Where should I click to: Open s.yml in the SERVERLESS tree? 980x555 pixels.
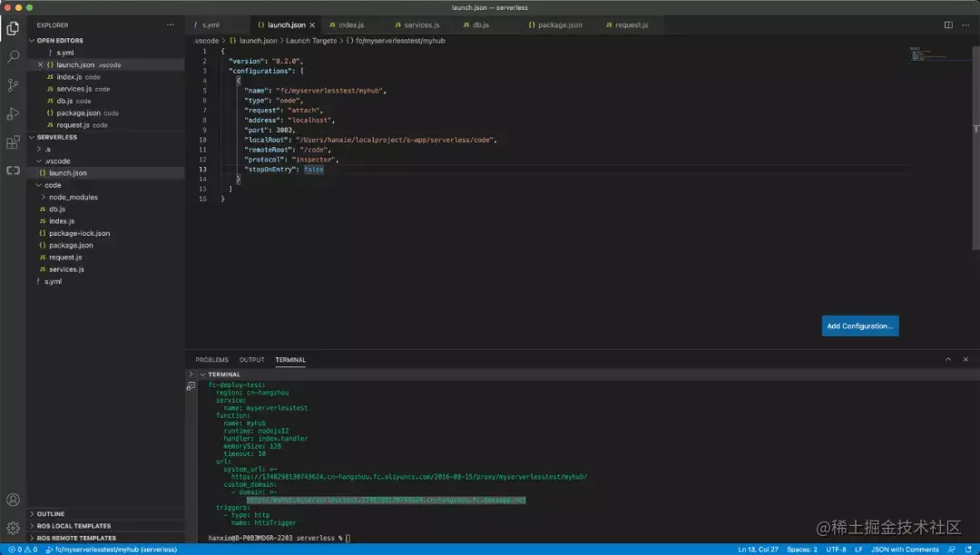point(54,281)
